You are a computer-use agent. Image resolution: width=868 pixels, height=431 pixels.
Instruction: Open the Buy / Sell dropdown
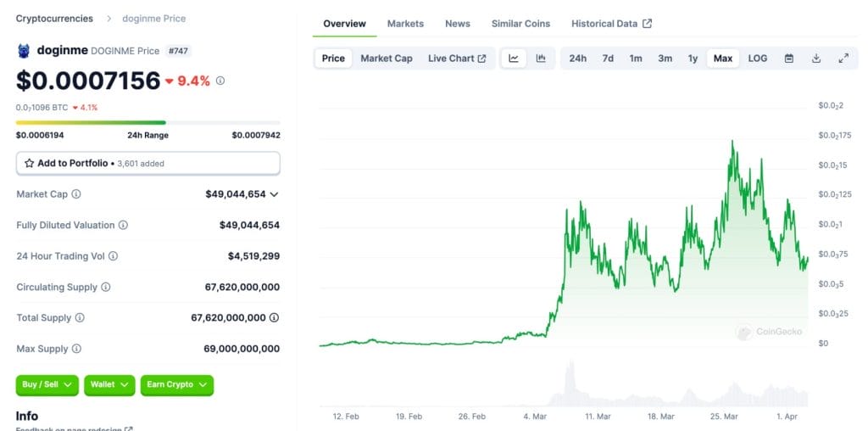pos(47,384)
